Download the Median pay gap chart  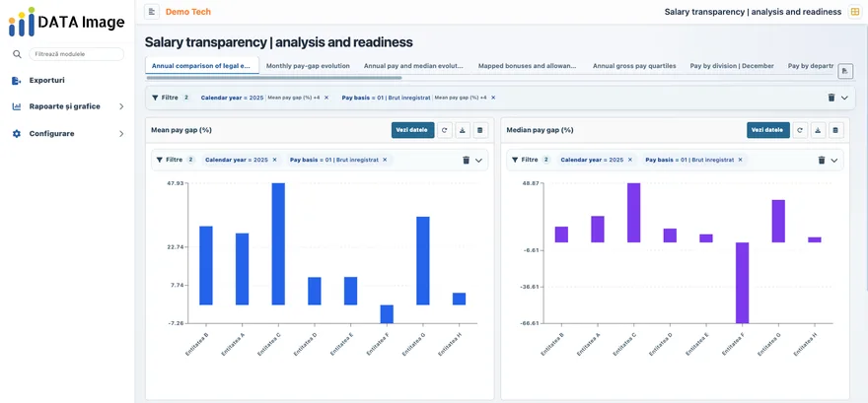[x=818, y=130]
